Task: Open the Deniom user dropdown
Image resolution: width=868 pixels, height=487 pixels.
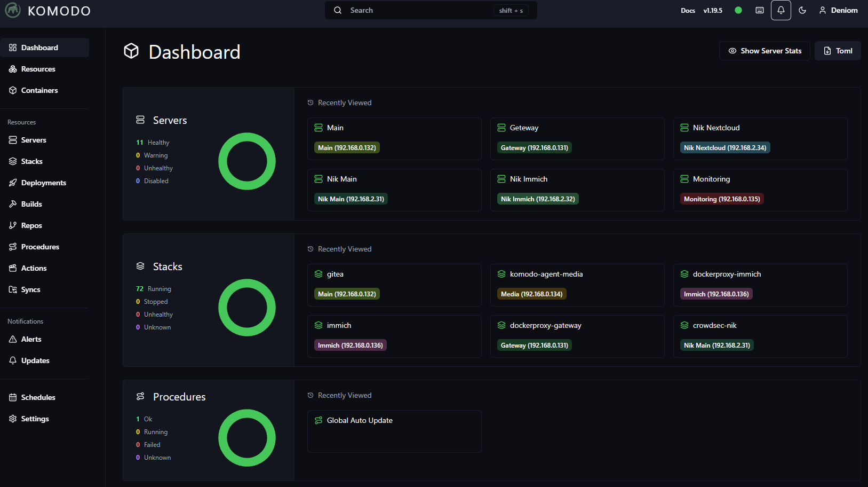Action: 839,10
